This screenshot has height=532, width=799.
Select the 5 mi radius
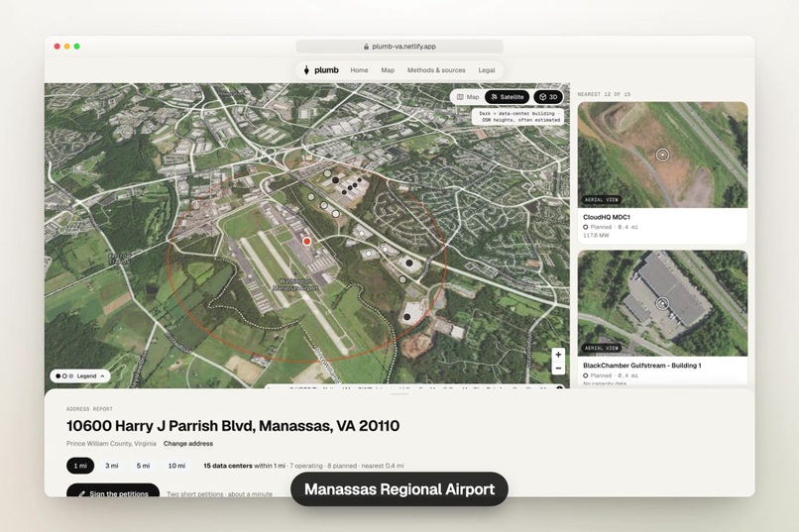click(143, 466)
